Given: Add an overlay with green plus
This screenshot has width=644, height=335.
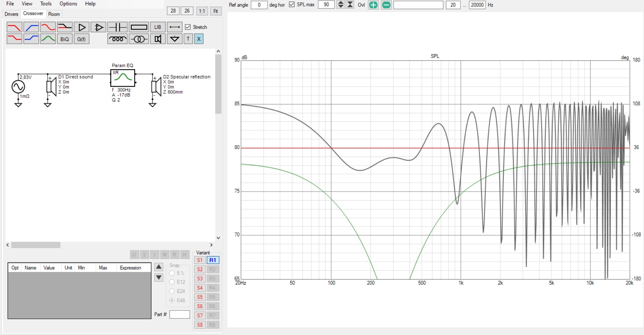Looking at the screenshot, I should pos(373,5).
